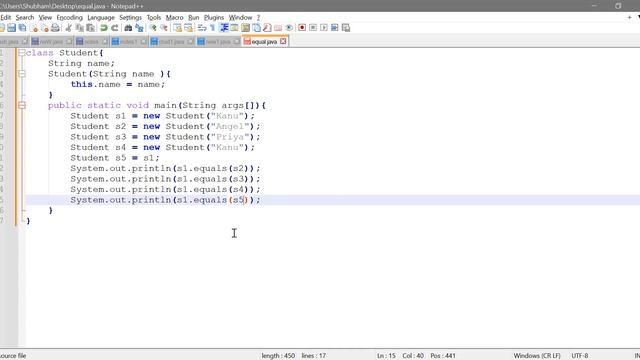Viewport: 640px width, 360px height.
Task: Click the plus button at menu bar right
Action: tap(629, 18)
